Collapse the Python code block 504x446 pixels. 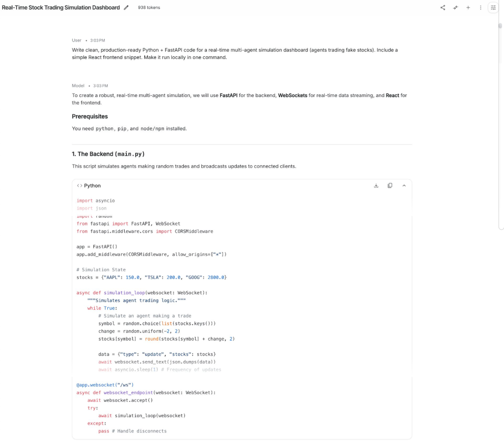point(404,186)
